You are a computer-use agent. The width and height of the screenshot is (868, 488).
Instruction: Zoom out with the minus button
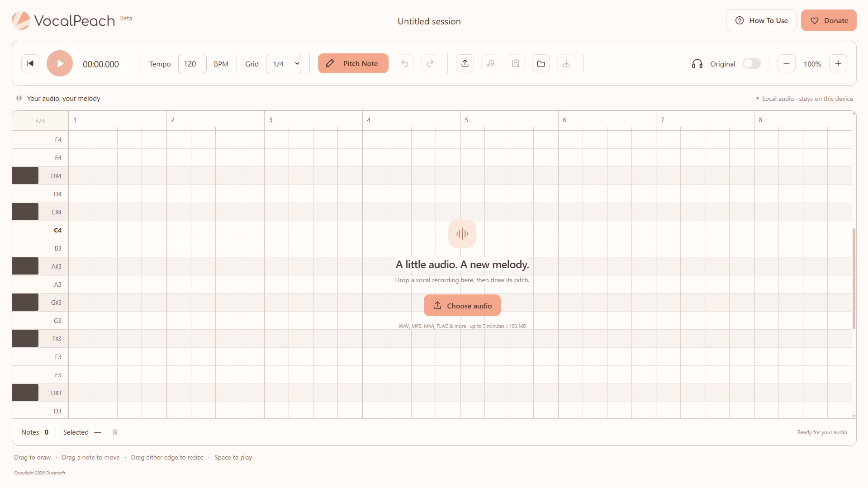click(787, 63)
